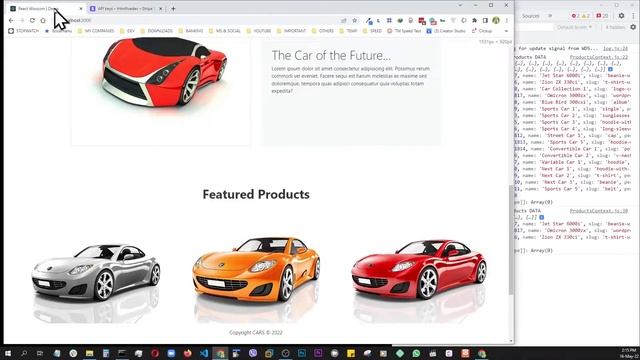The image size is (640, 360).
Task: Open a new browser tab with plus
Action: [x=173, y=9]
